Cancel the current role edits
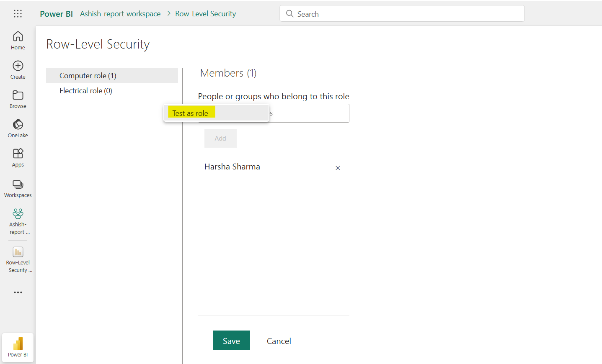Viewport: 602px width, 364px height. 279,341
